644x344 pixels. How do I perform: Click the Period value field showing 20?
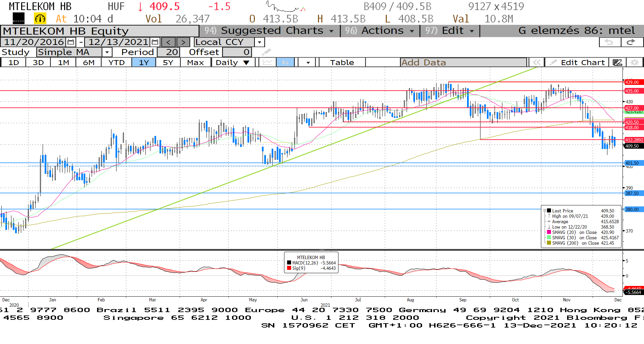tap(168, 52)
